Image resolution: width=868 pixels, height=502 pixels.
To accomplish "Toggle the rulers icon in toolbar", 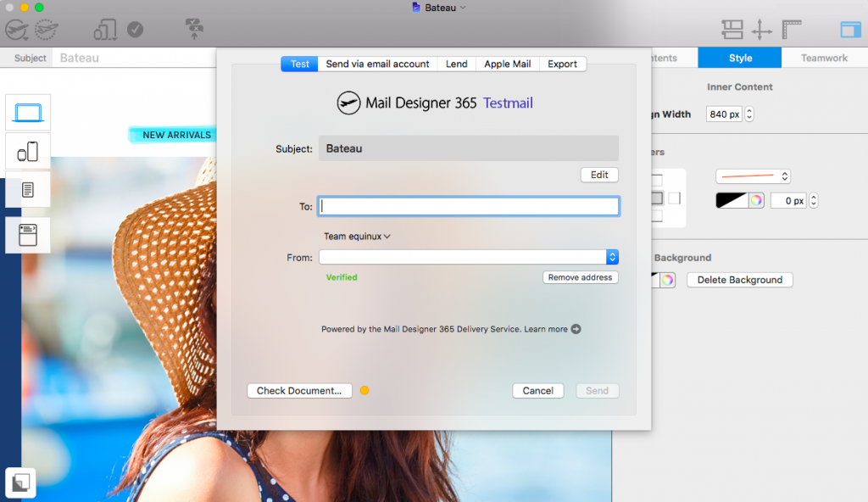I will coord(792,30).
